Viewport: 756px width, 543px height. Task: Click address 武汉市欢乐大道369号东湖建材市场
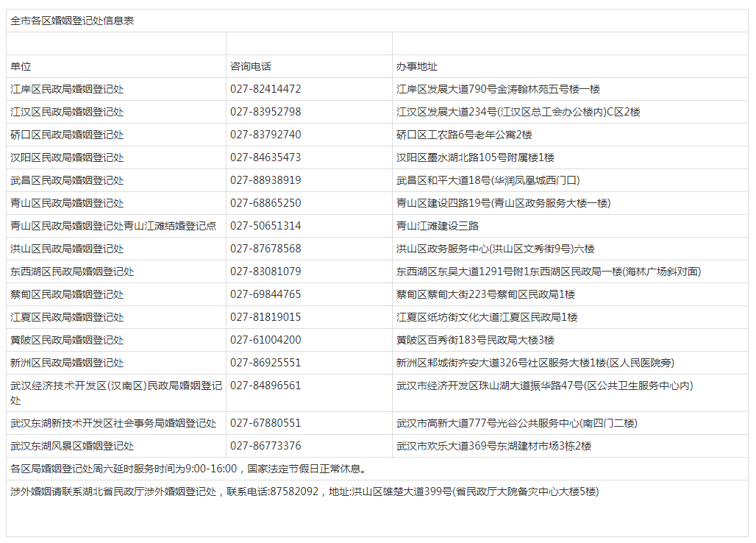(493, 446)
